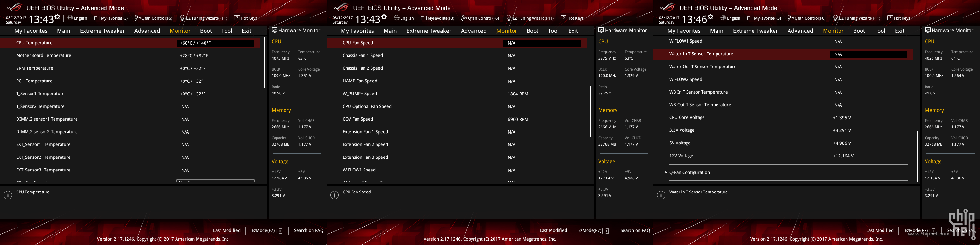Click the scrollbar in the CPU Temperature settings list
Screen dimensions: 980x245
264,63
